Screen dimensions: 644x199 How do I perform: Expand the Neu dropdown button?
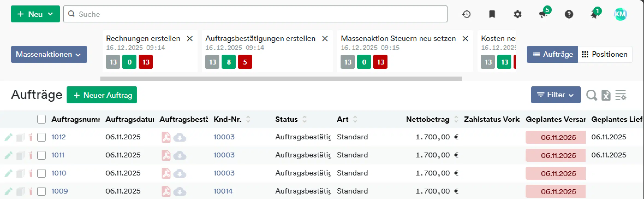(35, 14)
